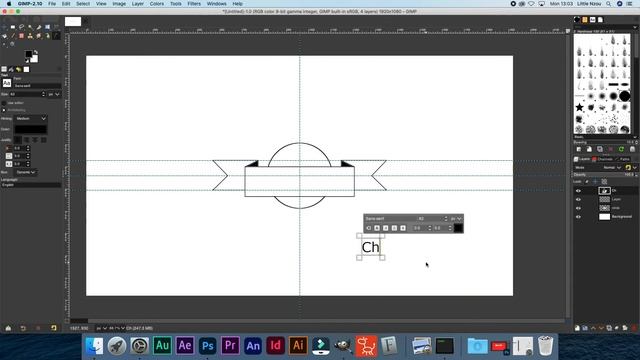Viewport: 640px width, 360px height.
Task: Open the Box Dynamic dropdown
Action: pyautogui.click(x=26, y=172)
